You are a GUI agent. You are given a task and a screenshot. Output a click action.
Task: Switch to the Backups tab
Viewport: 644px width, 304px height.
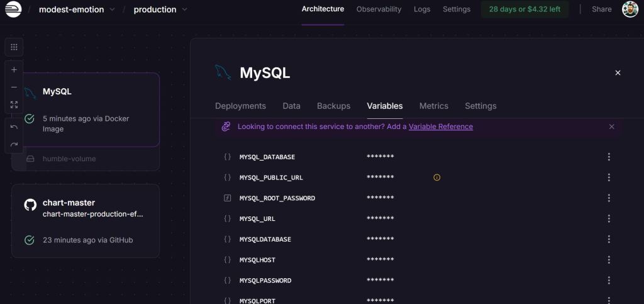click(x=333, y=106)
